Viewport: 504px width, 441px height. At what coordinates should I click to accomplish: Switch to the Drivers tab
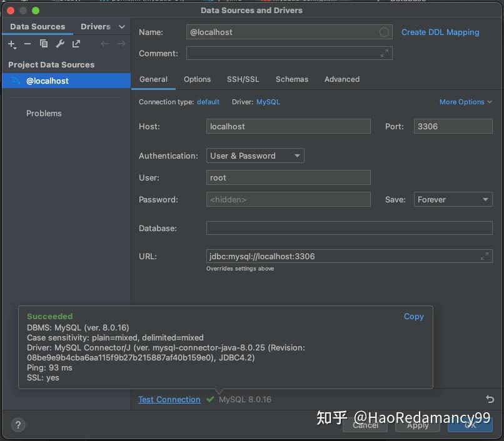(96, 27)
